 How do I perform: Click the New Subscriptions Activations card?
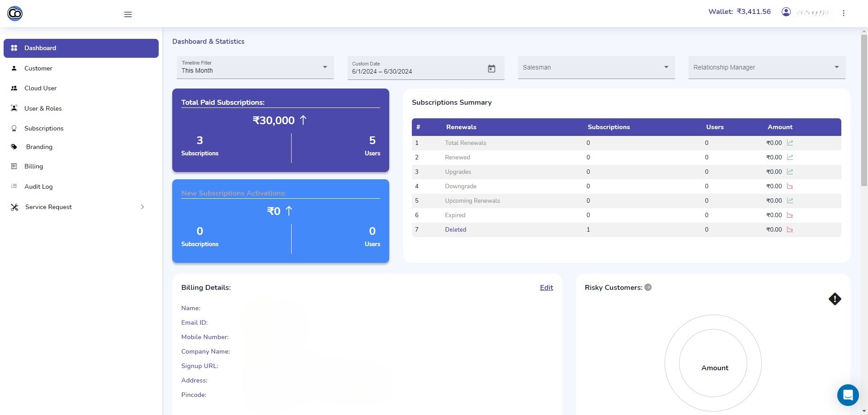pos(281,221)
